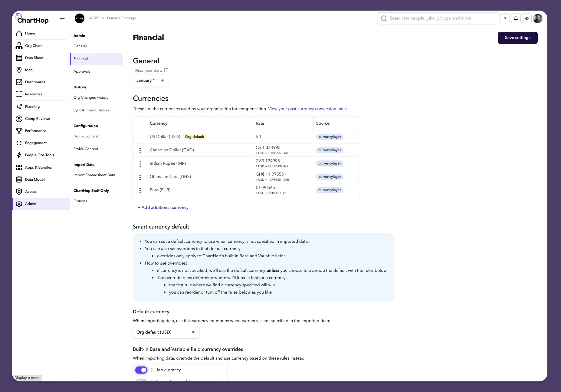The image size is (561, 392).
Task: Open the Map pin icon
Action: tap(19, 70)
